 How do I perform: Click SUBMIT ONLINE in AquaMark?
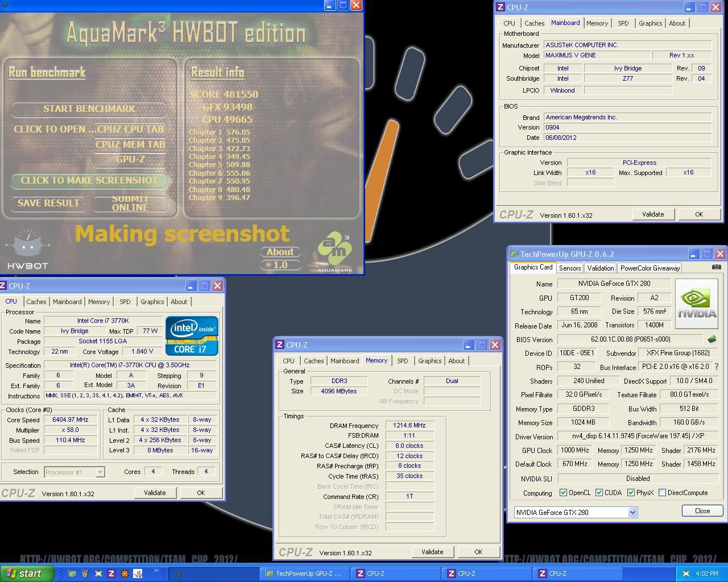(130, 203)
